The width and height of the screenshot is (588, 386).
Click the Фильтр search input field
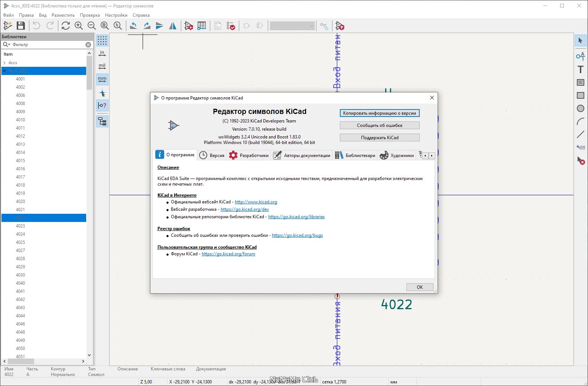tap(48, 45)
